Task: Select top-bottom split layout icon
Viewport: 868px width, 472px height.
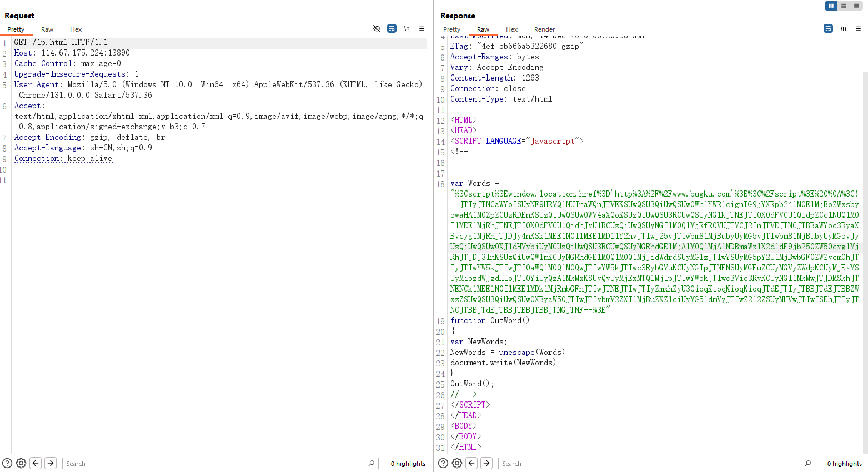Action: click(844, 6)
